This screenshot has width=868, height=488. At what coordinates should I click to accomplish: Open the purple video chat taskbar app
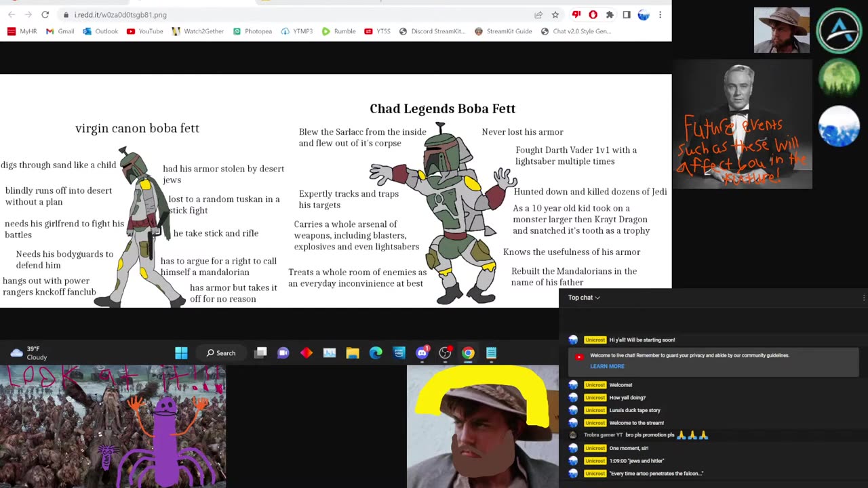(283, 353)
